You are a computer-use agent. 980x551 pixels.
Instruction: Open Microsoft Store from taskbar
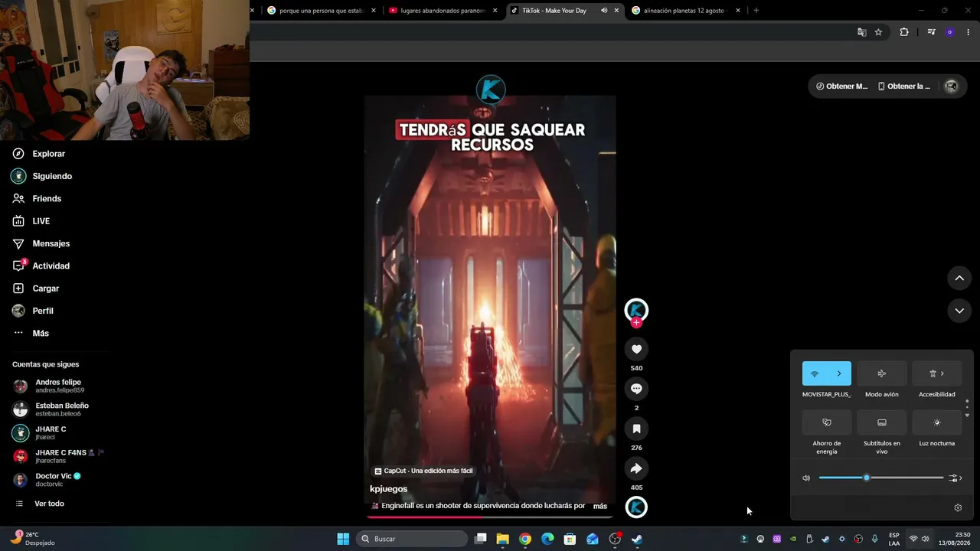570,539
